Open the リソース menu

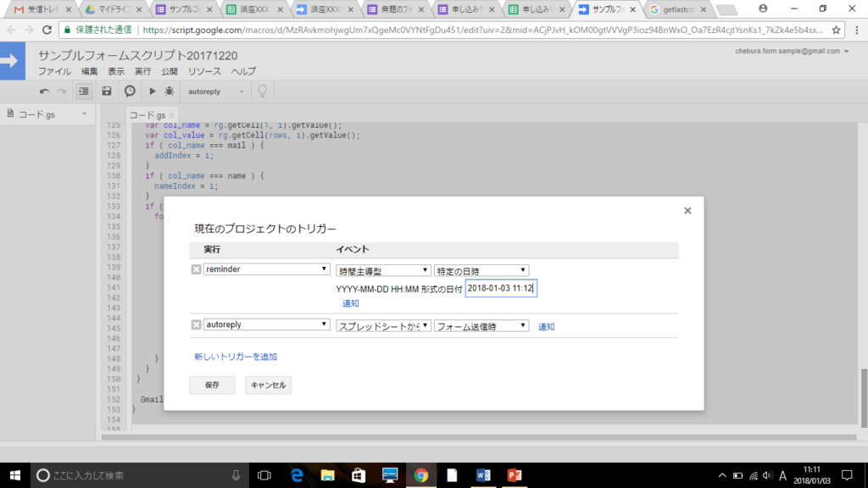(204, 71)
